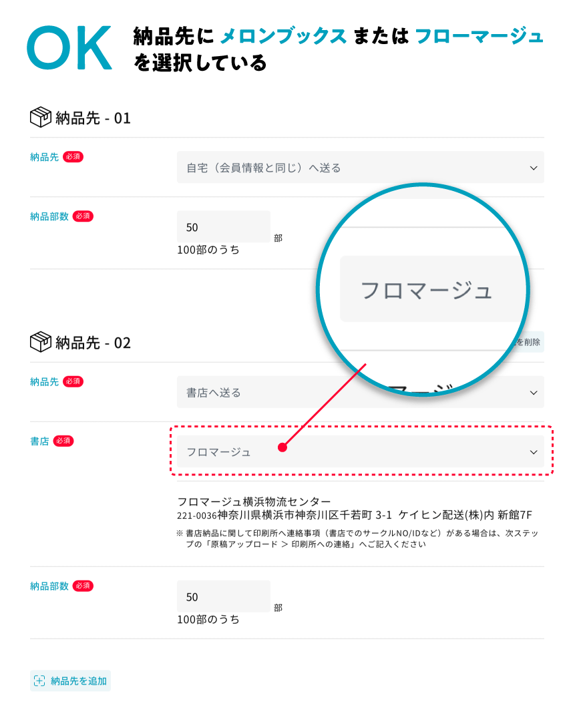Click the 納品先を追加 button
This screenshot has height=728, width=575.
click(x=70, y=681)
